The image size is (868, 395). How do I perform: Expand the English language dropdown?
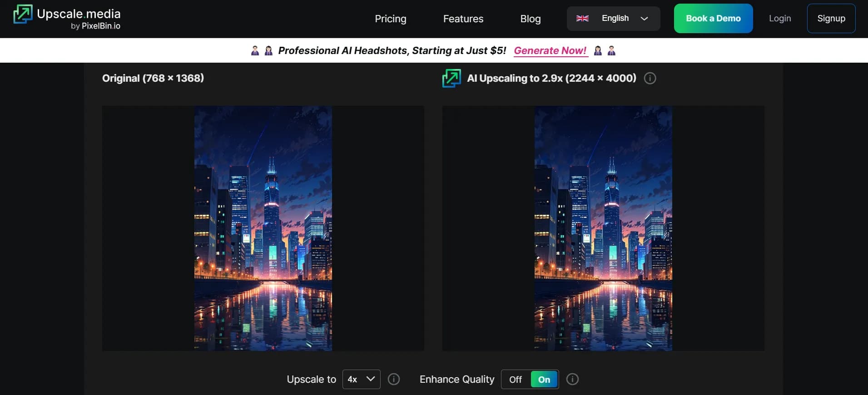tap(613, 19)
